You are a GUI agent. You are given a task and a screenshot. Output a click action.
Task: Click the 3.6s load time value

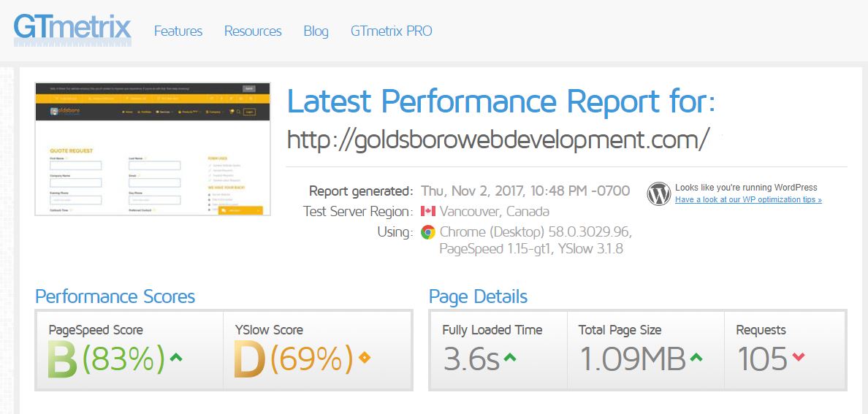(472, 359)
